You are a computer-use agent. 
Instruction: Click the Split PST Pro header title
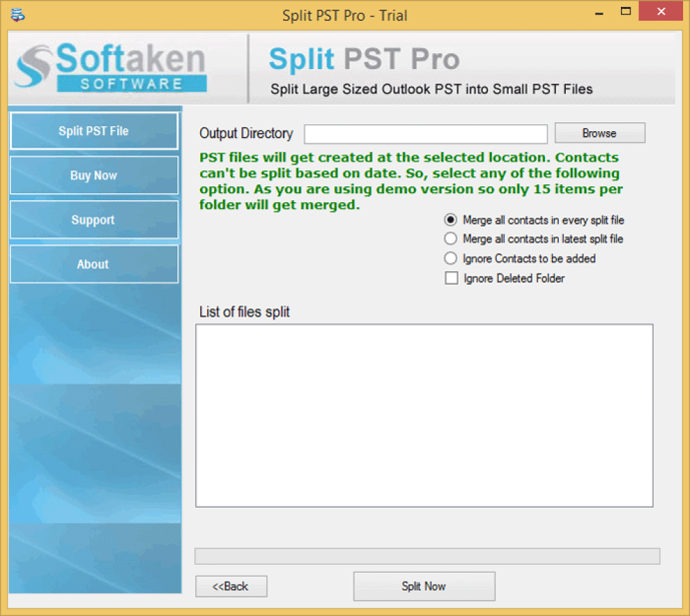pos(364,60)
